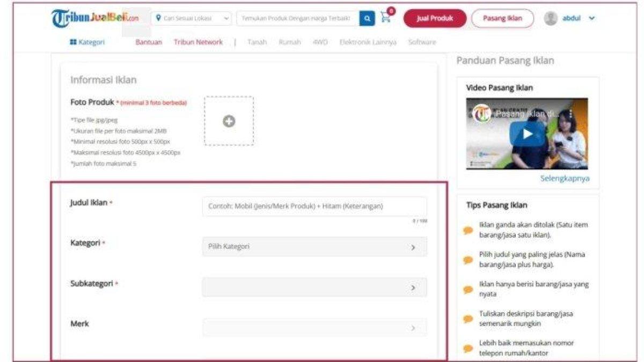Screen dimensions: 644x362
Task: Select the Tanah category tab
Action: point(257,41)
